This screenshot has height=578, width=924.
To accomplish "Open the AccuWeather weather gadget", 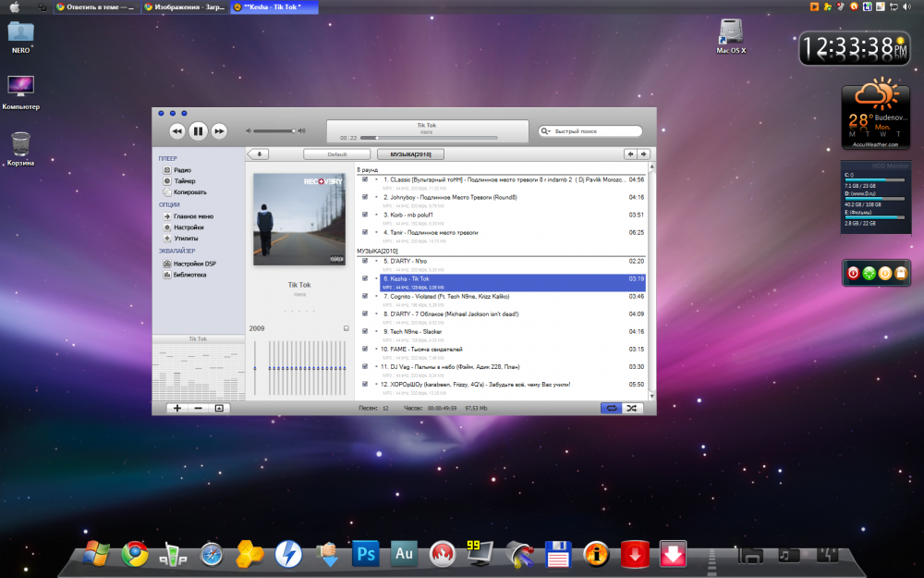I will pyautogui.click(x=876, y=113).
